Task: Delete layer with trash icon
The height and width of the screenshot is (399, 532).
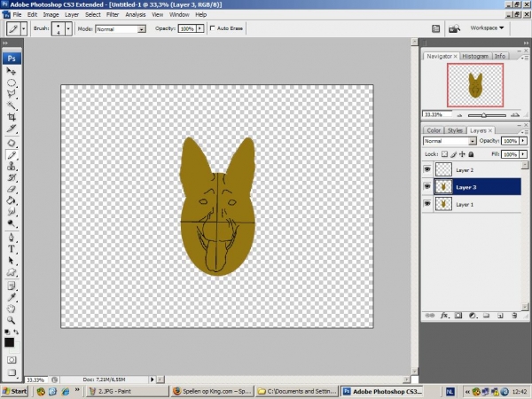Action: [514, 316]
